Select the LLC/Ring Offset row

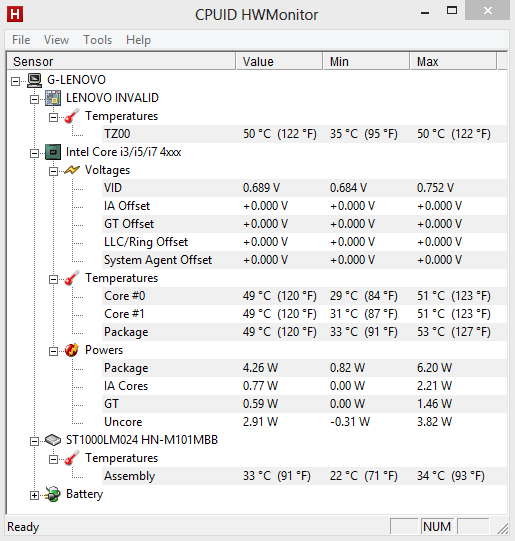pyautogui.click(x=305, y=242)
